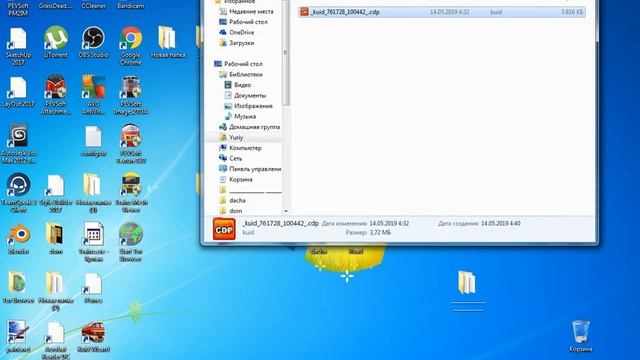Open the Видео library in sidebar
The width and height of the screenshot is (640, 360).
pyautogui.click(x=242, y=85)
